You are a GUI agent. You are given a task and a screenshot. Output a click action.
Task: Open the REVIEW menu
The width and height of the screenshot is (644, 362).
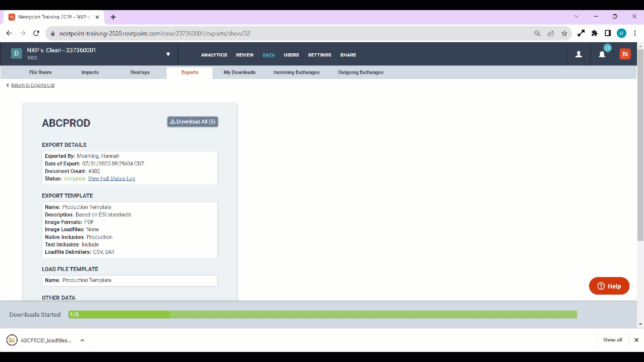pyautogui.click(x=245, y=55)
